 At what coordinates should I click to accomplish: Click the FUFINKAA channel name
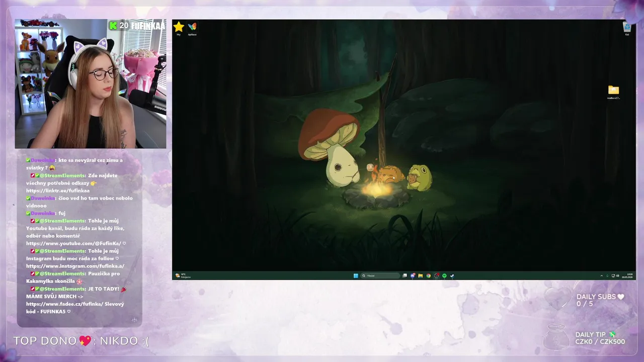[148, 26]
